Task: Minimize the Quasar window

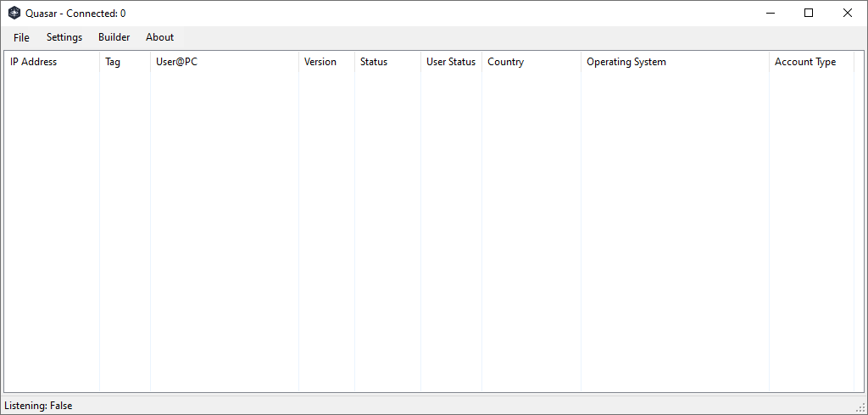Action: 771,13
